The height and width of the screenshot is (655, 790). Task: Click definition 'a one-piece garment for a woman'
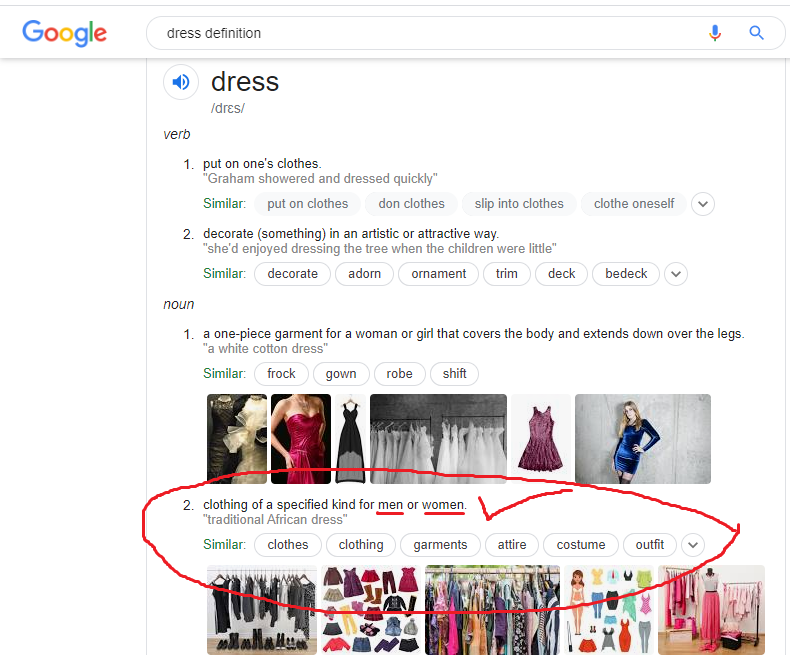pos(474,334)
